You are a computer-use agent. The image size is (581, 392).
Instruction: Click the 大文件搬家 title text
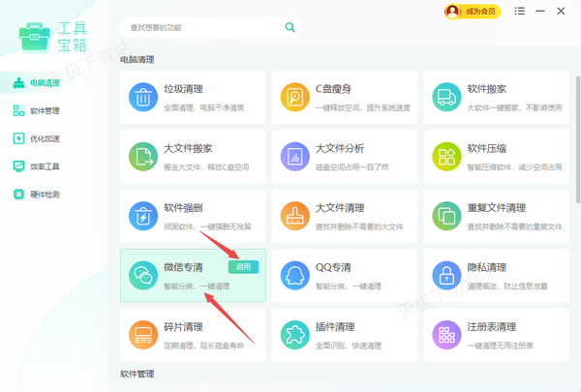188,149
